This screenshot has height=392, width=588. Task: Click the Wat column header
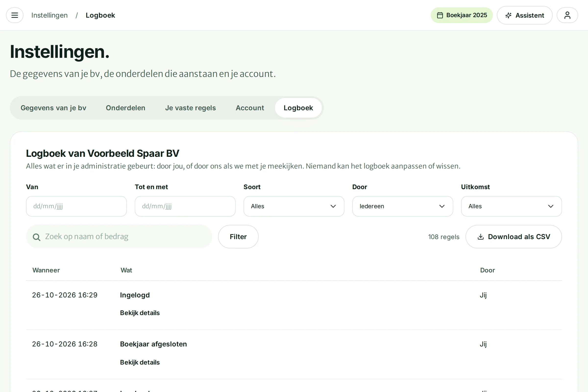(126, 270)
